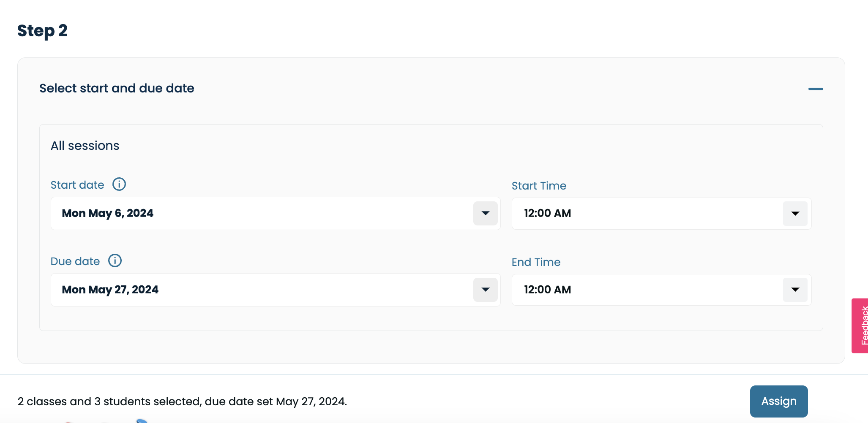This screenshot has height=423, width=868.
Task: Open the Start date dropdown arrow
Action: (486, 213)
